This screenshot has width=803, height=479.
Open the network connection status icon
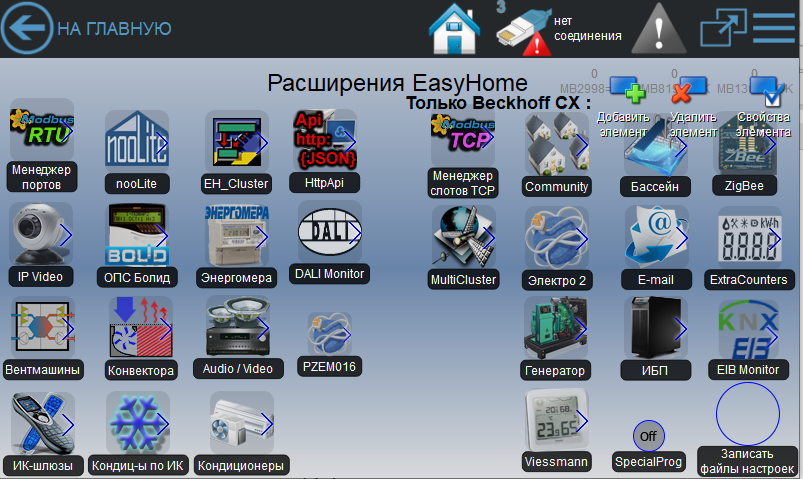pyautogui.click(x=524, y=31)
